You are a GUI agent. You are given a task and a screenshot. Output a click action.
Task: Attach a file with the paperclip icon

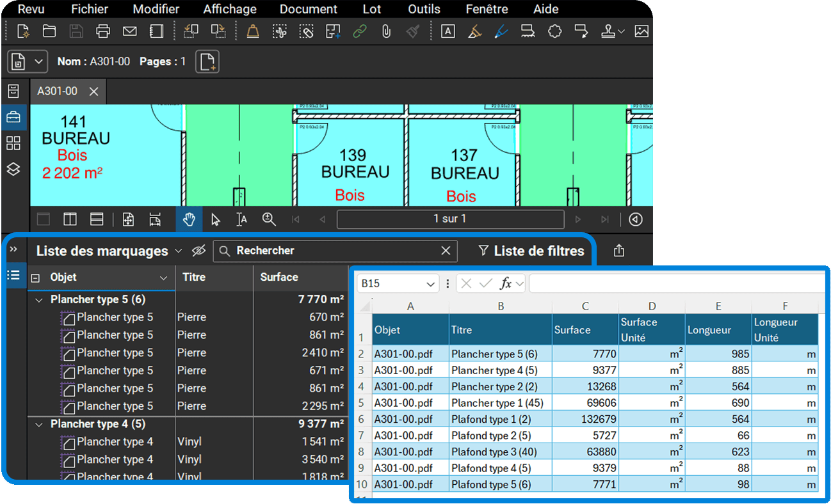coord(385,31)
